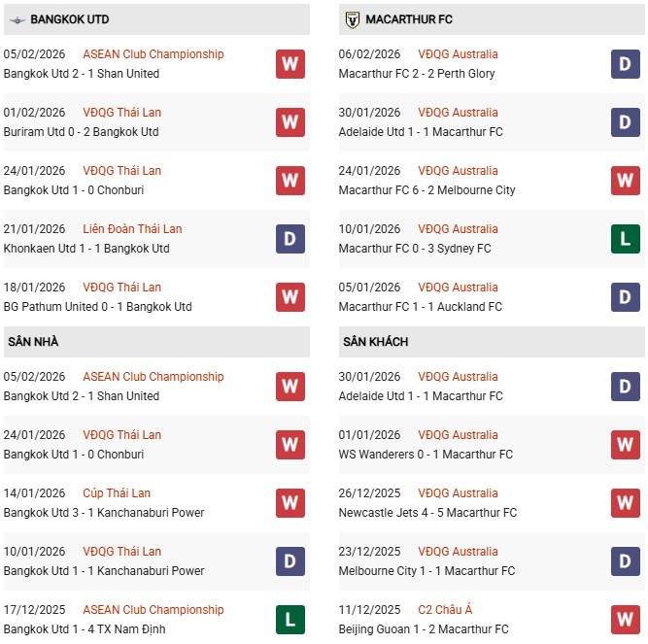Click the Macarthur FC crest icon
Image resolution: width=648 pixels, height=644 pixels.
[x=353, y=19]
